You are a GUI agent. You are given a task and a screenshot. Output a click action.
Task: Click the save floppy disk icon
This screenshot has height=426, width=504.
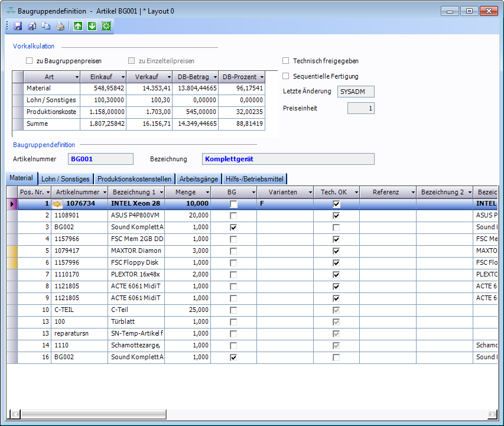click(18, 26)
